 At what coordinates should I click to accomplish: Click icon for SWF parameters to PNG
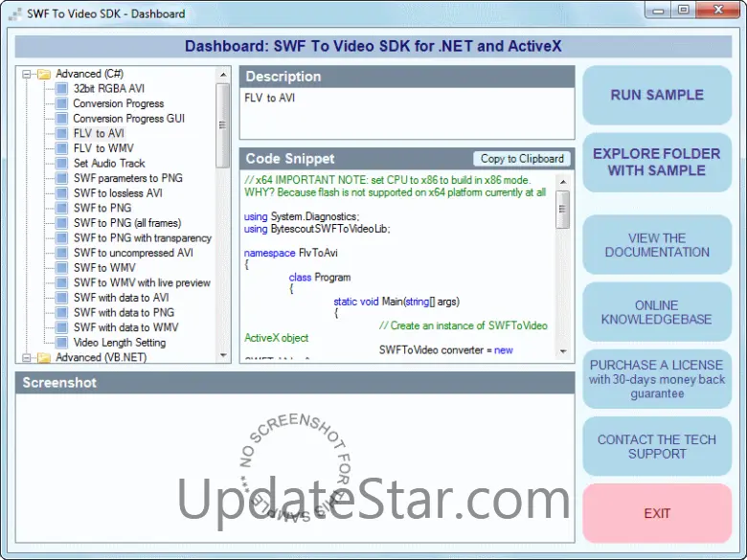[61, 178]
